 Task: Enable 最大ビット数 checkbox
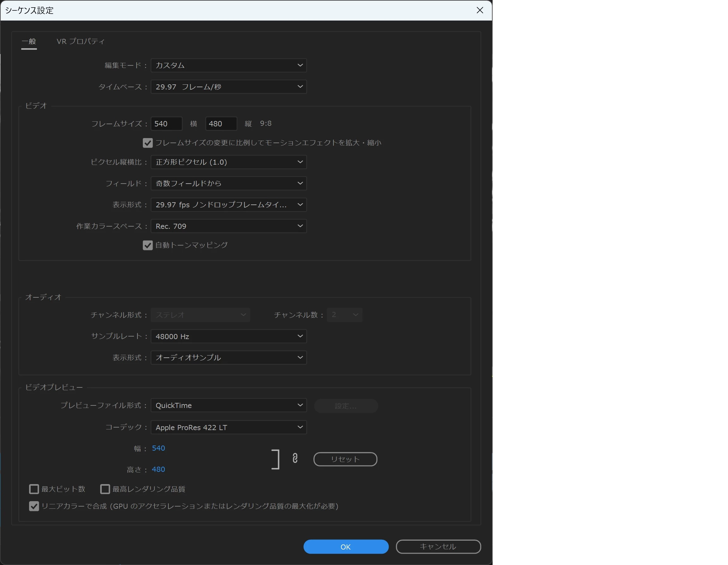[x=34, y=489]
